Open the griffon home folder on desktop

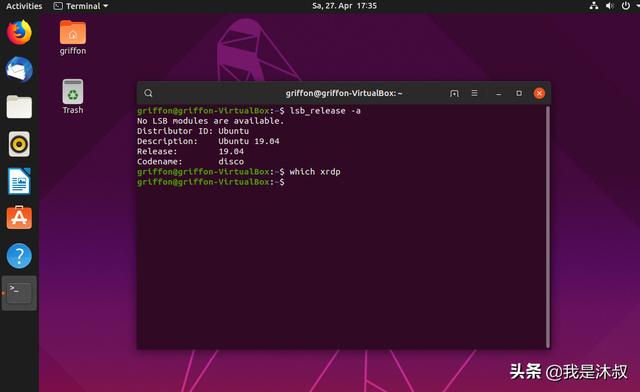click(x=73, y=38)
